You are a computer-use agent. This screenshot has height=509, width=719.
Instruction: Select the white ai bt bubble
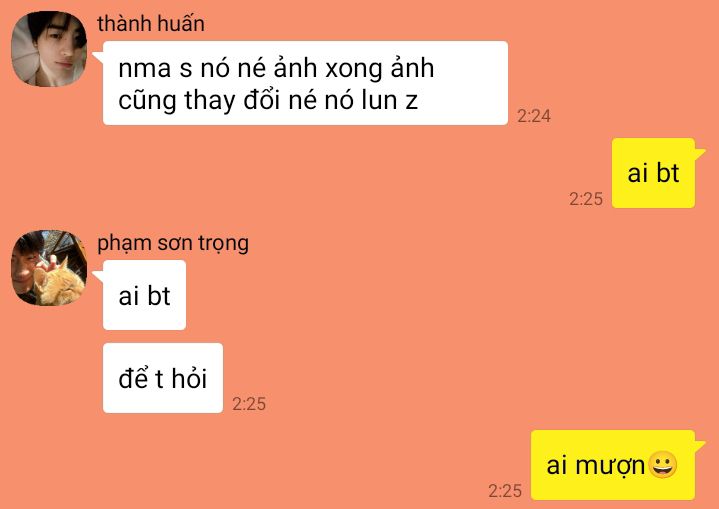click(144, 295)
